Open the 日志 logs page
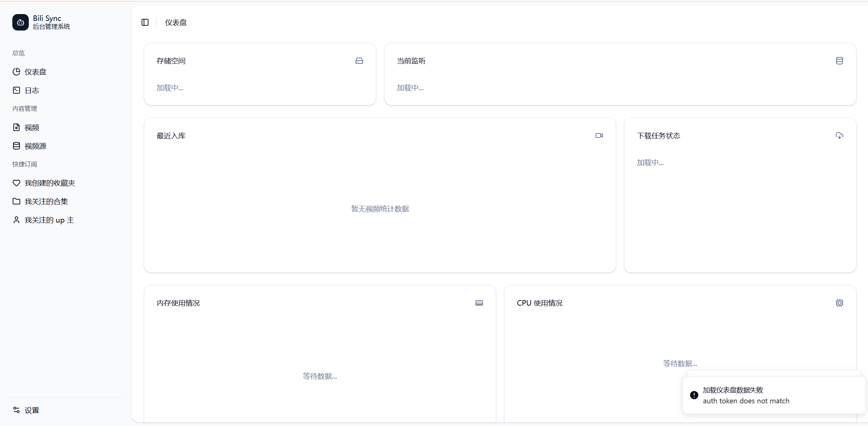The image size is (868, 426). (x=32, y=90)
